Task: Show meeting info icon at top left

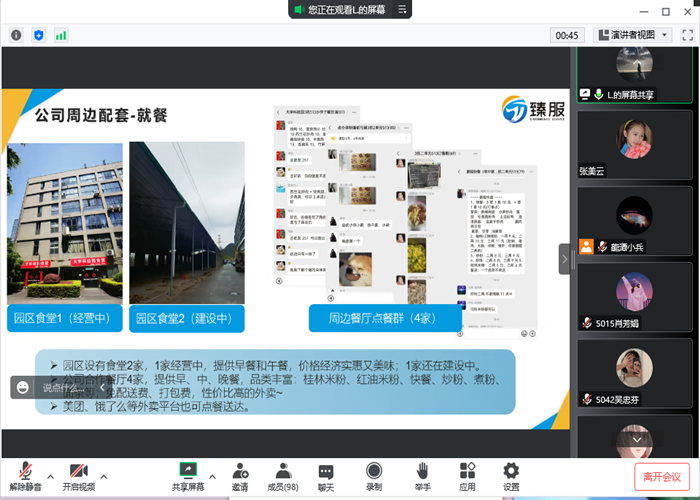Action: coord(16,35)
